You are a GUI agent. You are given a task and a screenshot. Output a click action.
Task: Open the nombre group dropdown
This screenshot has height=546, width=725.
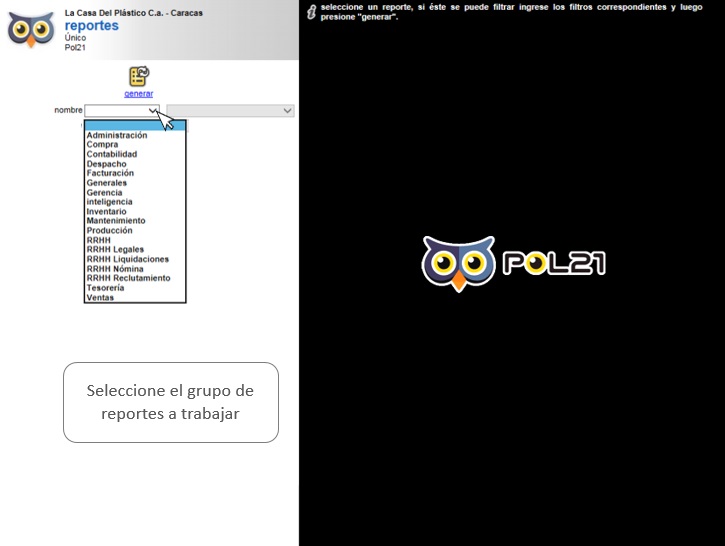click(x=122, y=110)
